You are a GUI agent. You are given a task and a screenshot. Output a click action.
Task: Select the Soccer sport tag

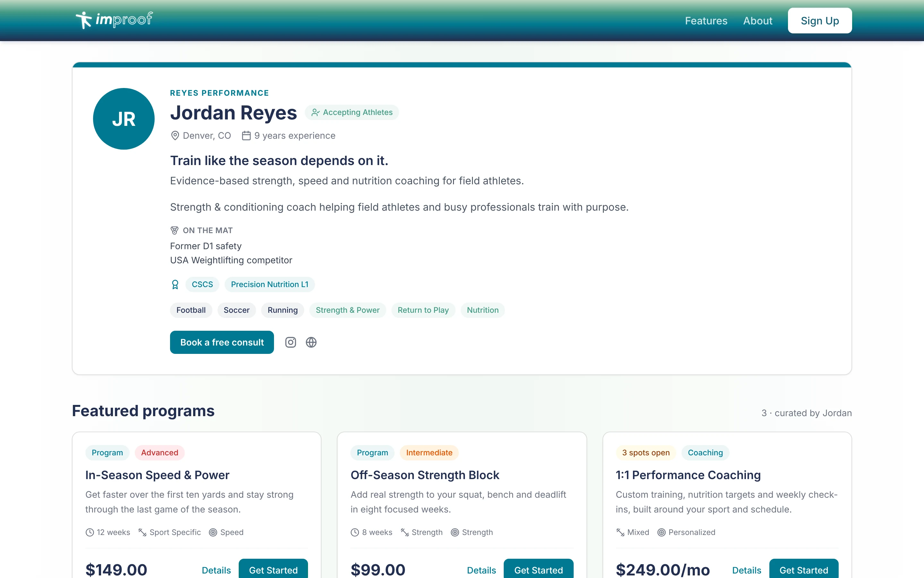tap(236, 310)
